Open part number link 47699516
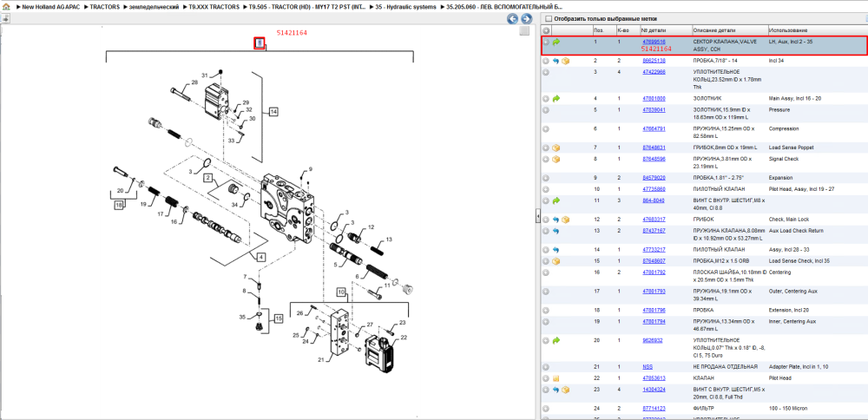 point(654,42)
